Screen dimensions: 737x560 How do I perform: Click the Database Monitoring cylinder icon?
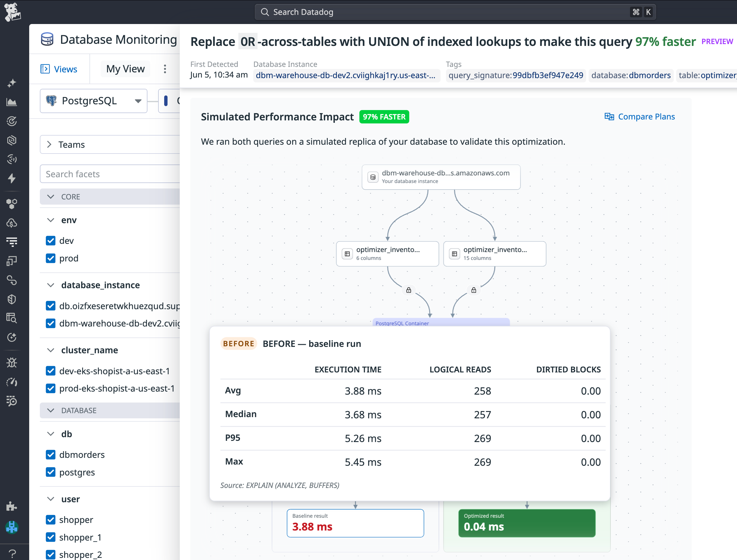[47, 39]
